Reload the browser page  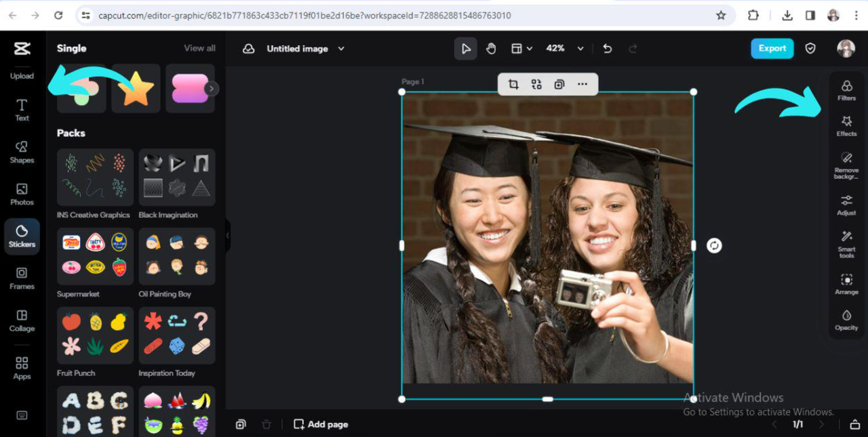click(58, 15)
